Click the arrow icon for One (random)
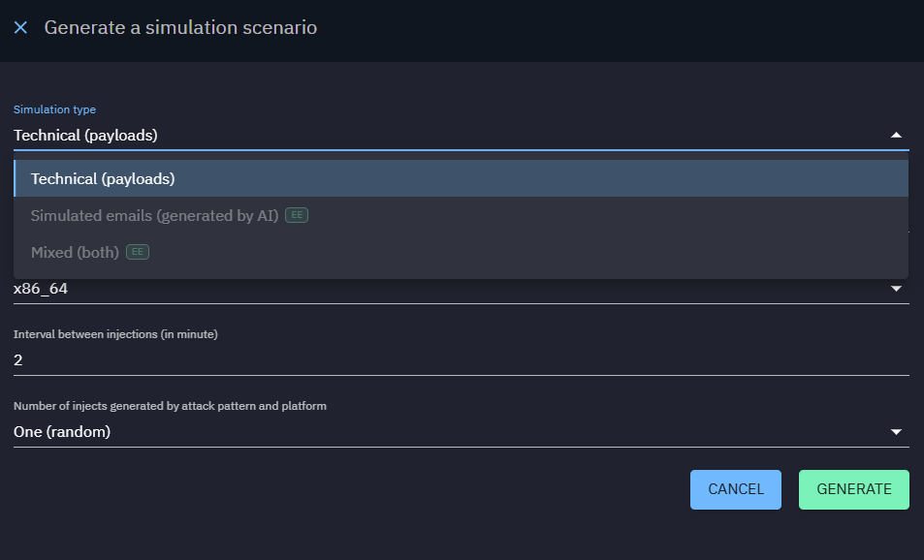Image resolution: width=924 pixels, height=560 pixels. pyautogui.click(x=896, y=432)
